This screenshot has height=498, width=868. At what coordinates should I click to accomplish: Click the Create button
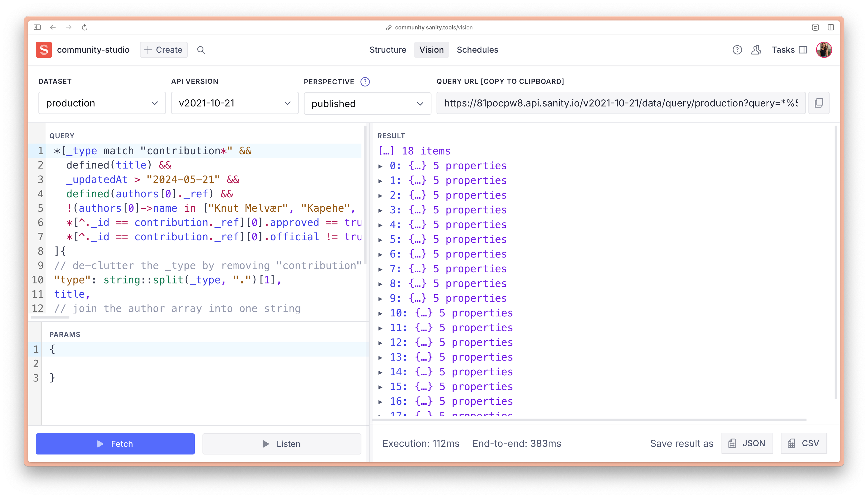point(164,50)
